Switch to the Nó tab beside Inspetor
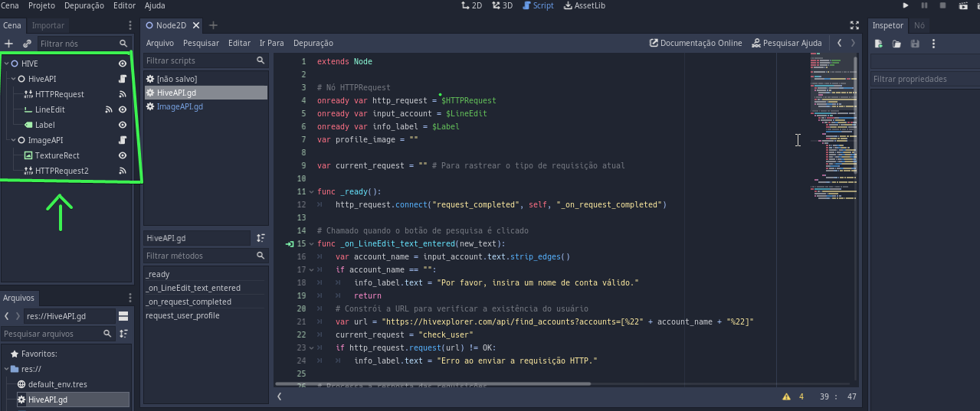 (919, 25)
